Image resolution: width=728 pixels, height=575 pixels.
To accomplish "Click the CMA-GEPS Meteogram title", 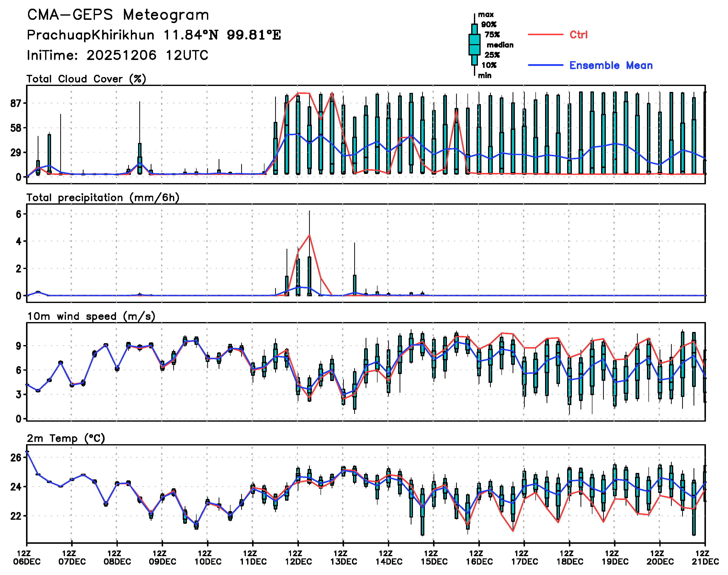I will click(118, 15).
